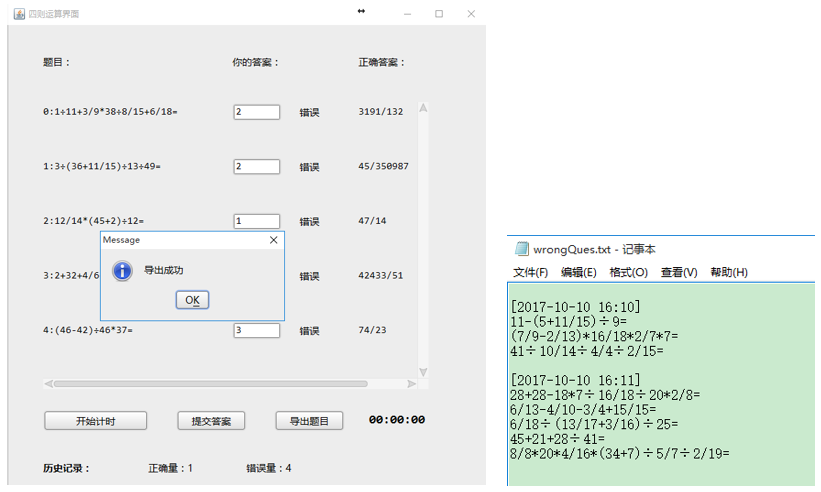The height and width of the screenshot is (492, 821).
Task: Click the 提交答案 button
Action: [x=211, y=421]
